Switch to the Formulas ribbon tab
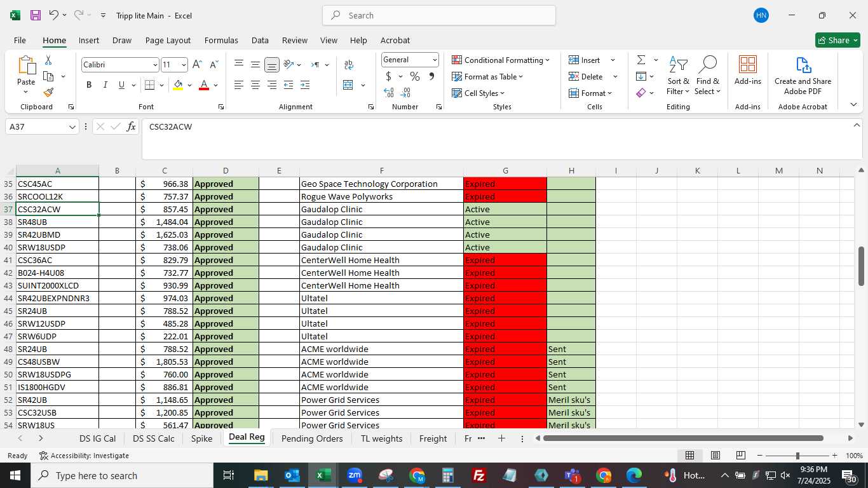The width and height of the screenshot is (868, 488). coord(221,40)
